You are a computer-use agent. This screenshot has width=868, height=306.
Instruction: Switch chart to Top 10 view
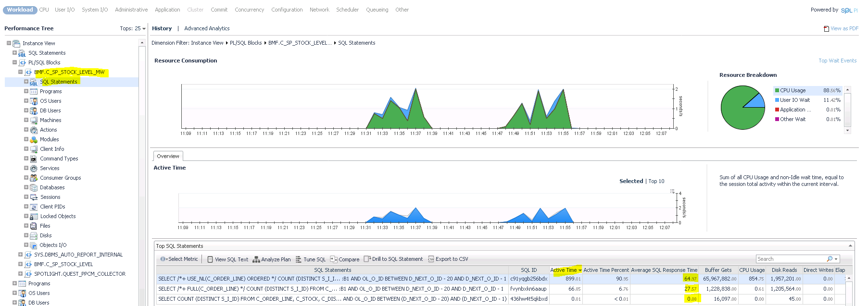point(656,181)
